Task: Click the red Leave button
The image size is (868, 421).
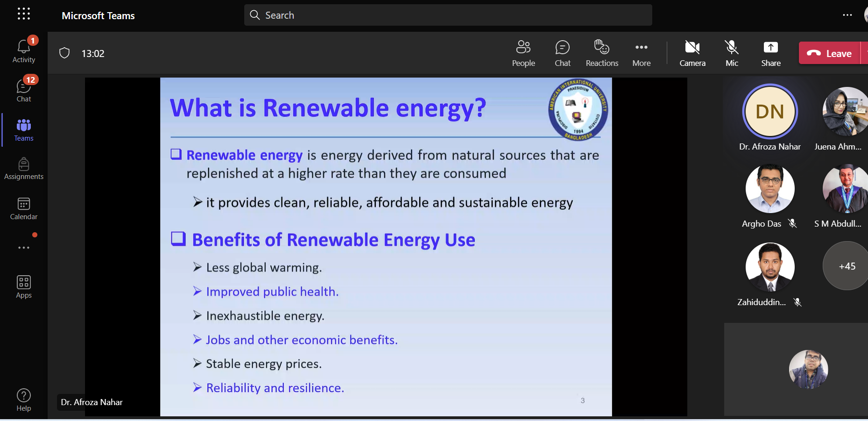Action: tap(830, 53)
